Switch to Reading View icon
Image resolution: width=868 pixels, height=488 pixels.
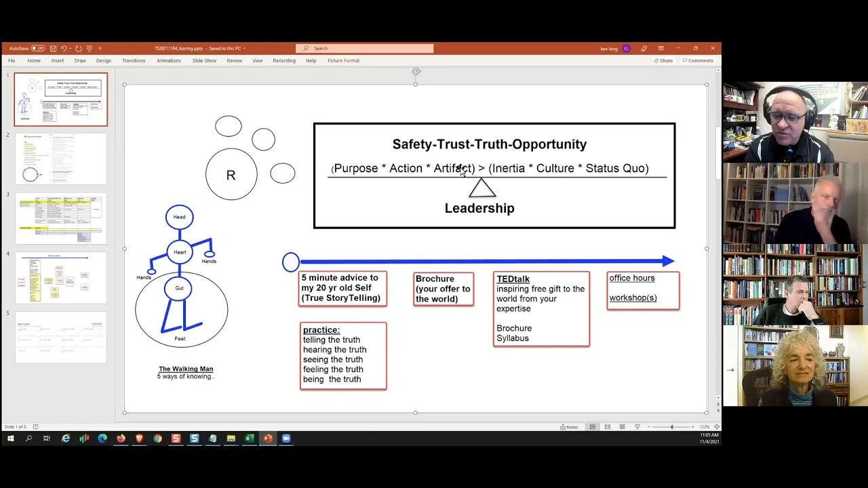coord(622,426)
